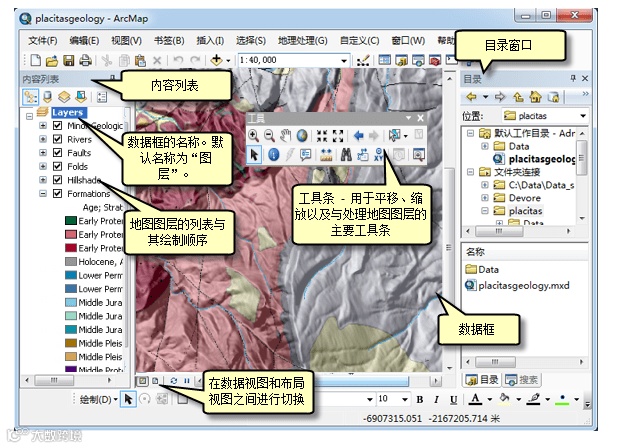Image resolution: width=619 pixels, height=448 pixels.
Task: Toggle Formations layer checkbox
Action: tap(58, 193)
